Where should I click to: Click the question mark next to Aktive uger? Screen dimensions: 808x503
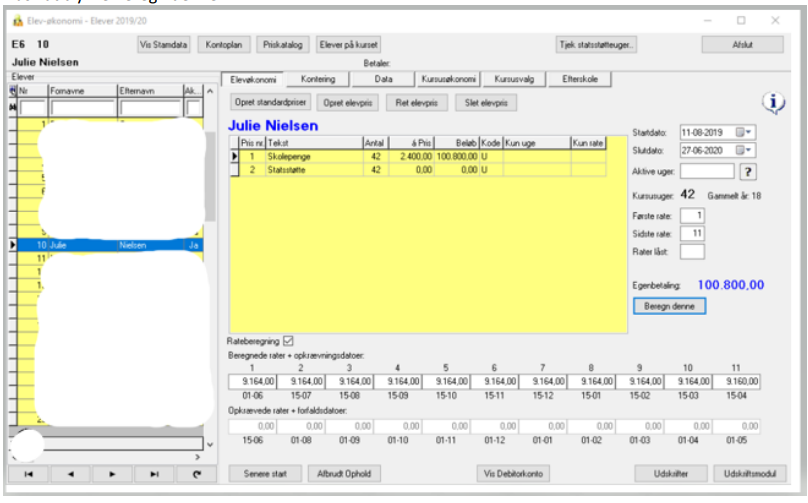point(748,172)
